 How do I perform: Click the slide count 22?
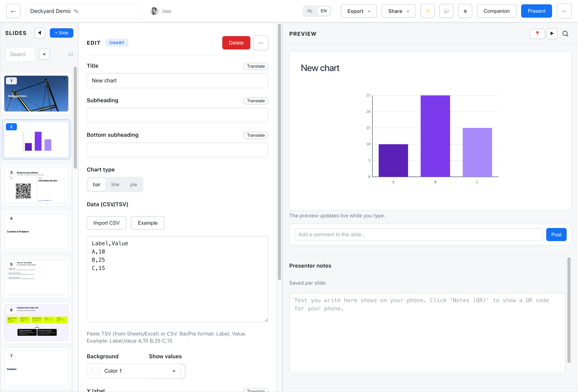coord(71,55)
